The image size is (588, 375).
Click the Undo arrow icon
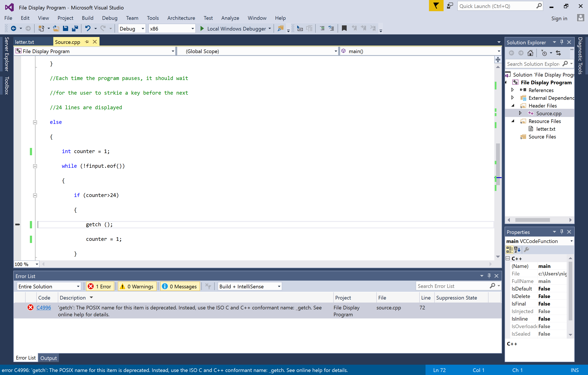(x=88, y=29)
